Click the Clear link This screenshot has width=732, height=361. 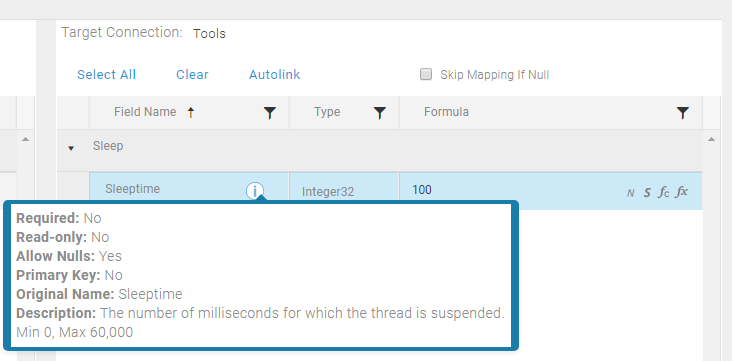pyautogui.click(x=192, y=75)
